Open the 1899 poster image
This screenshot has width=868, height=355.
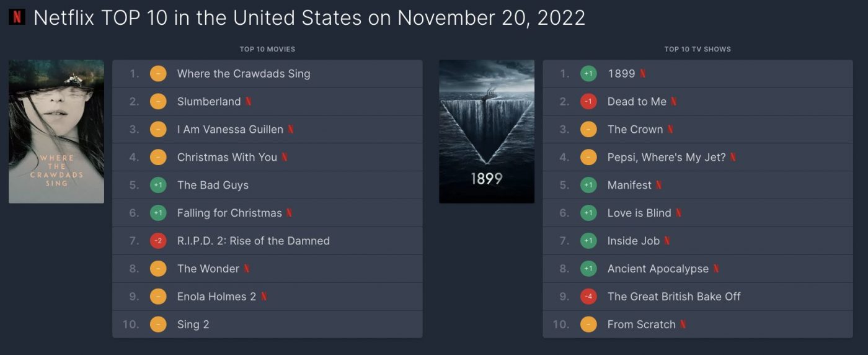tap(487, 132)
